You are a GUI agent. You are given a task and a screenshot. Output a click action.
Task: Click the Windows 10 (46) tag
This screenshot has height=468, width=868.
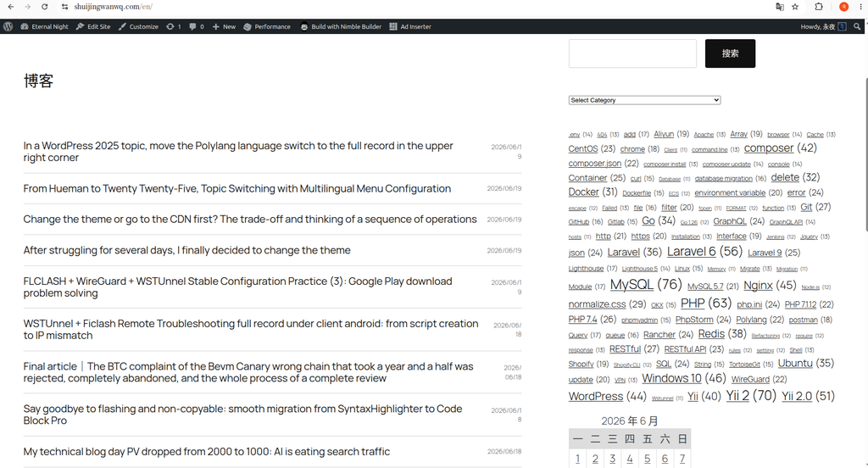click(684, 378)
